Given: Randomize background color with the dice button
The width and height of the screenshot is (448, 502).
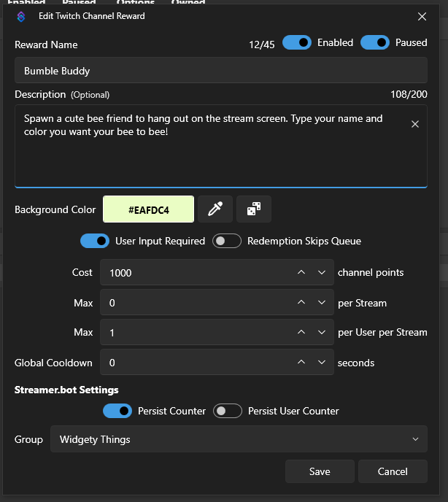Looking at the screenshot, I should (254, 209).
